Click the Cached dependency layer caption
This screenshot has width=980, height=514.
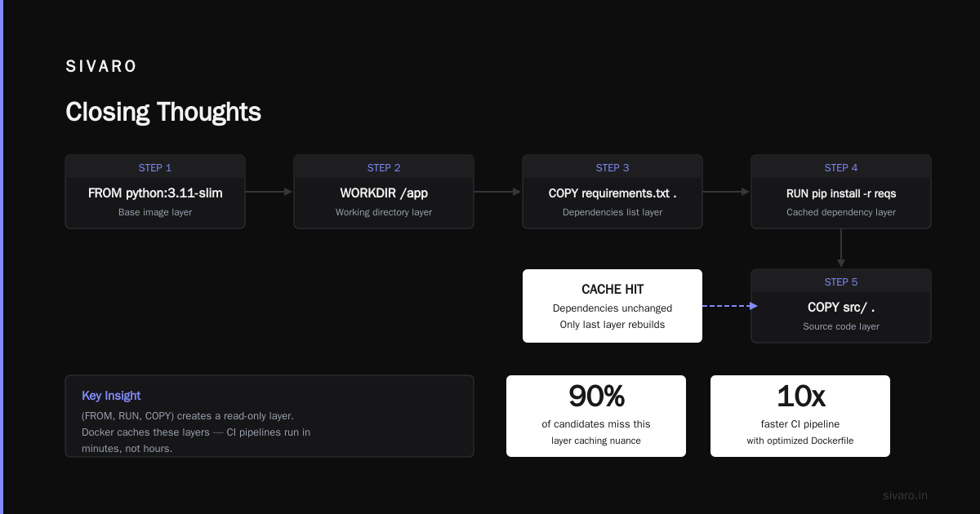(x=841, y=212)
